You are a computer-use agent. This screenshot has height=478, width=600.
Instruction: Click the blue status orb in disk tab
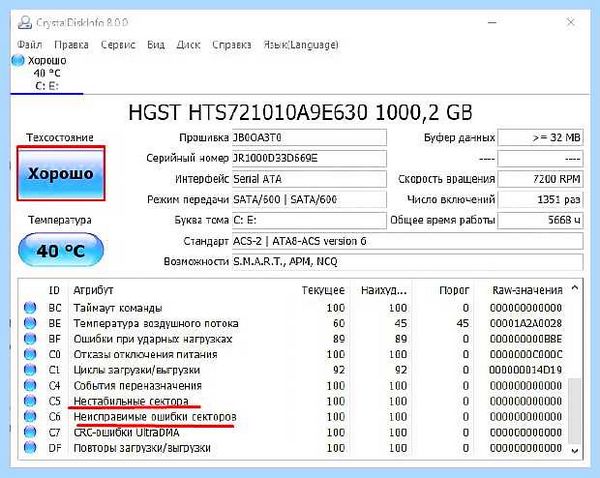tap(18, 60)
